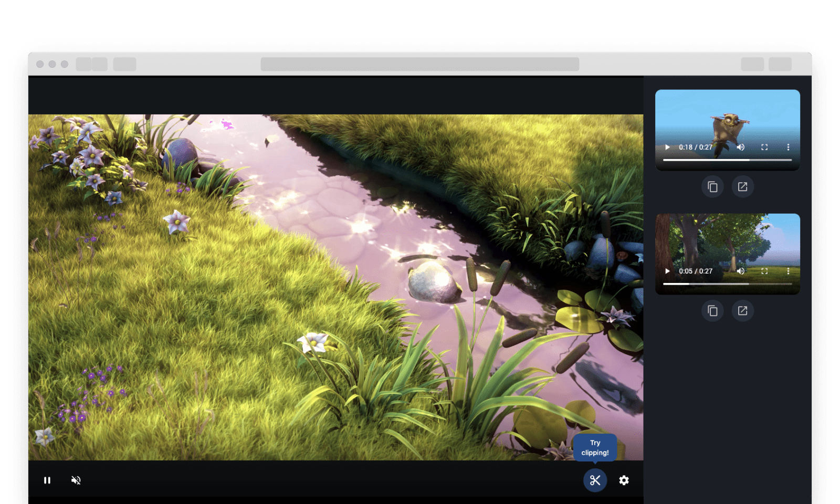
Task: Enter fullscreen on the first clip
Action: coord(764,148)
